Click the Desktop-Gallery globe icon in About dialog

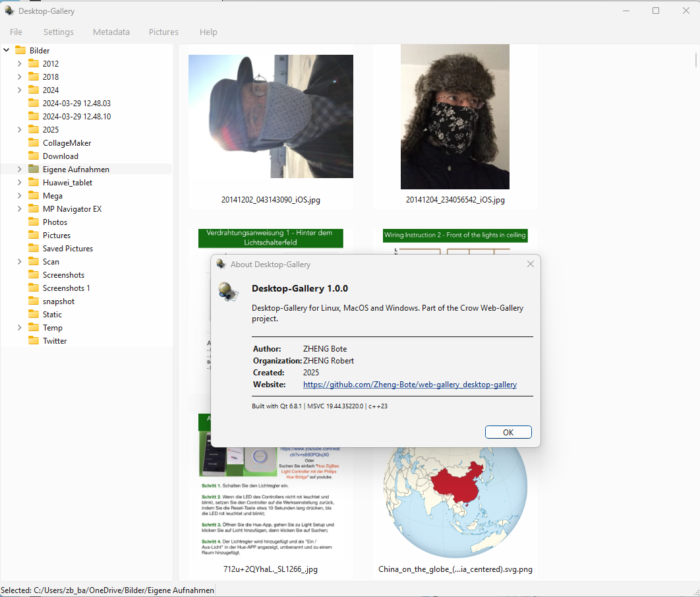(x=228, y=292)
